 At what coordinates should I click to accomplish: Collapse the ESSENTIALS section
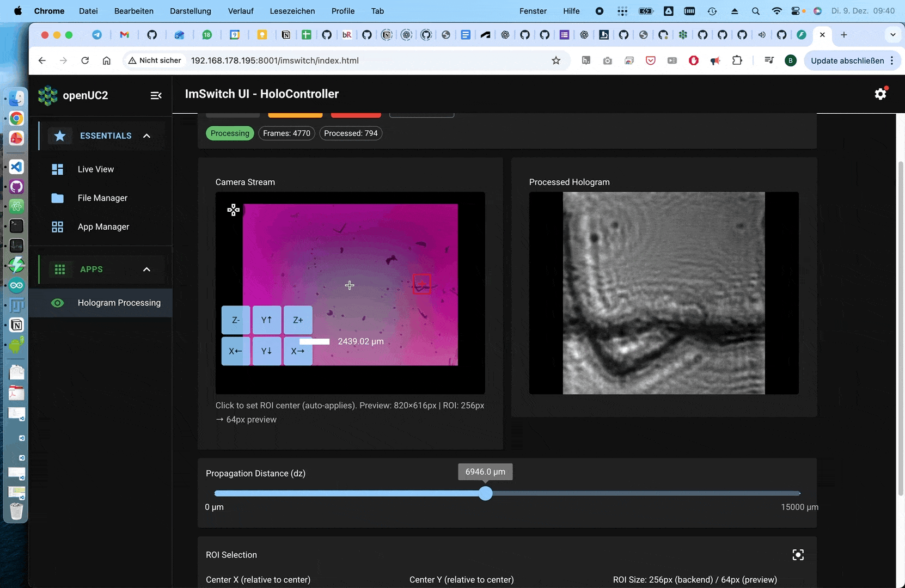pos(146,136)
